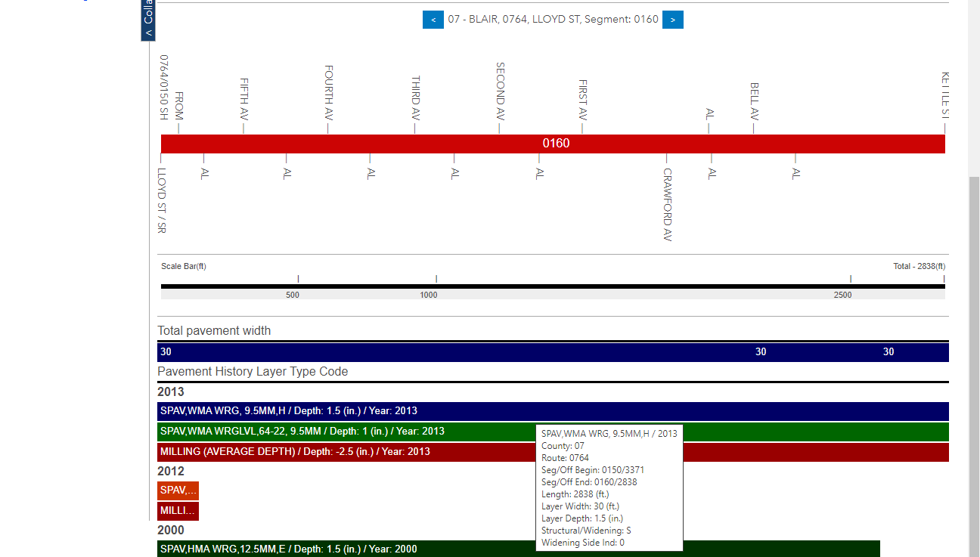Click the 2013 Milling average depth bar
Viewport: 980px width, 557px height.
340,452
